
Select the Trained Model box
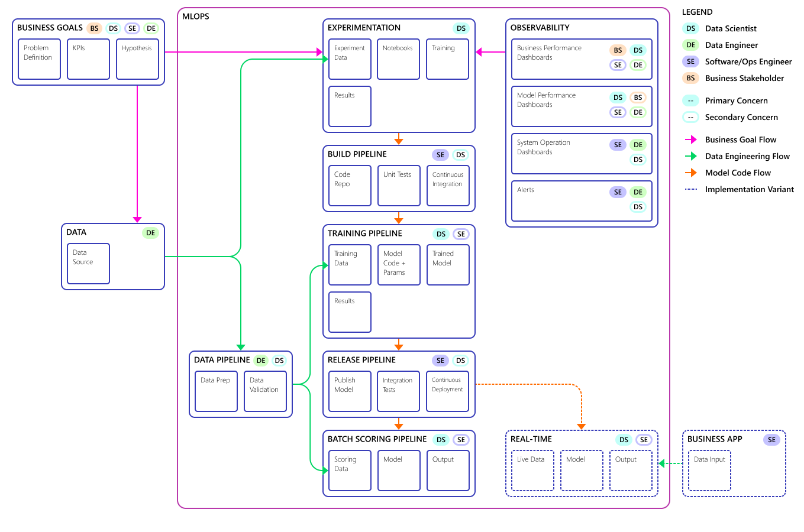[448, 265]
